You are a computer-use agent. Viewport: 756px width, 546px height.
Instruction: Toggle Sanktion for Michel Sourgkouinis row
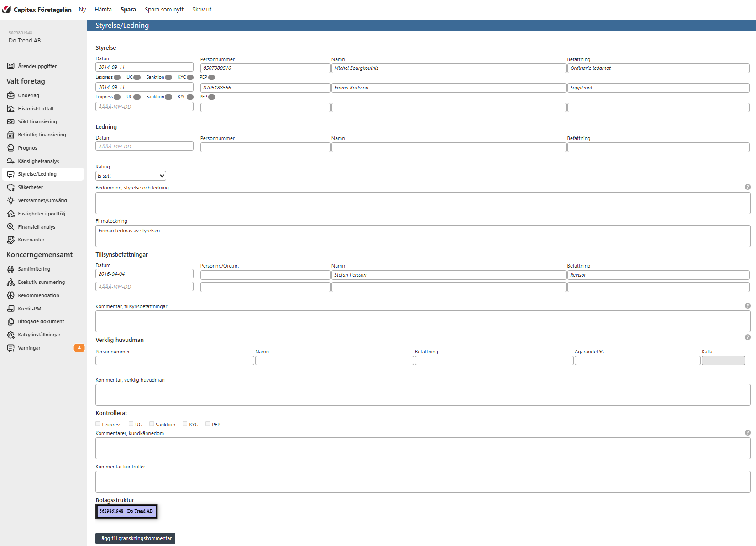click(x=168, y=77)
